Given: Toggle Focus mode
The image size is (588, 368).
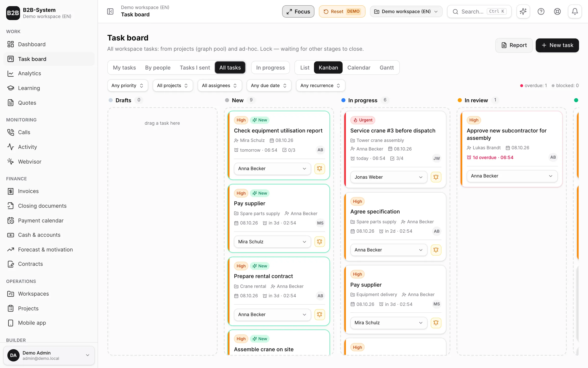Looking at the screenshot, I should 298,12.
